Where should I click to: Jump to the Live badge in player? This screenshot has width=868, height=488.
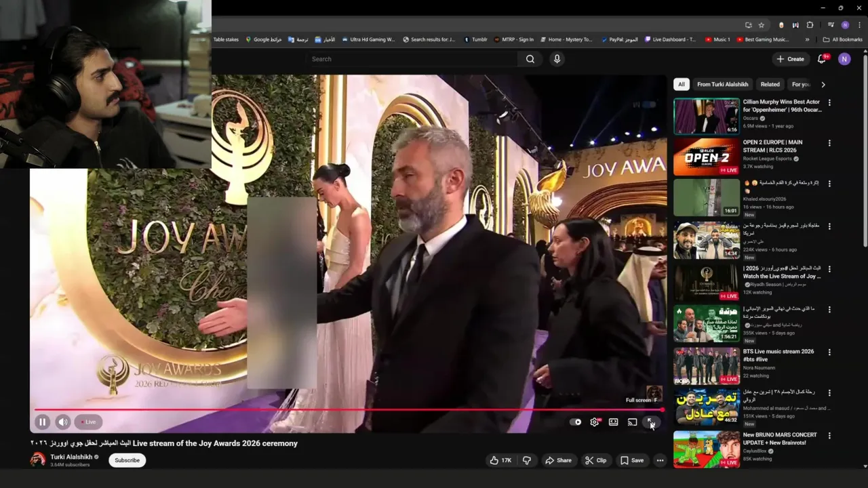tap(88, 422)
